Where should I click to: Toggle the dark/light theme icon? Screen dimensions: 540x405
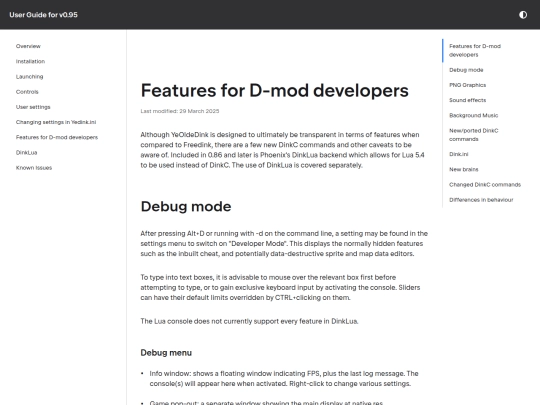pos(523,15)
